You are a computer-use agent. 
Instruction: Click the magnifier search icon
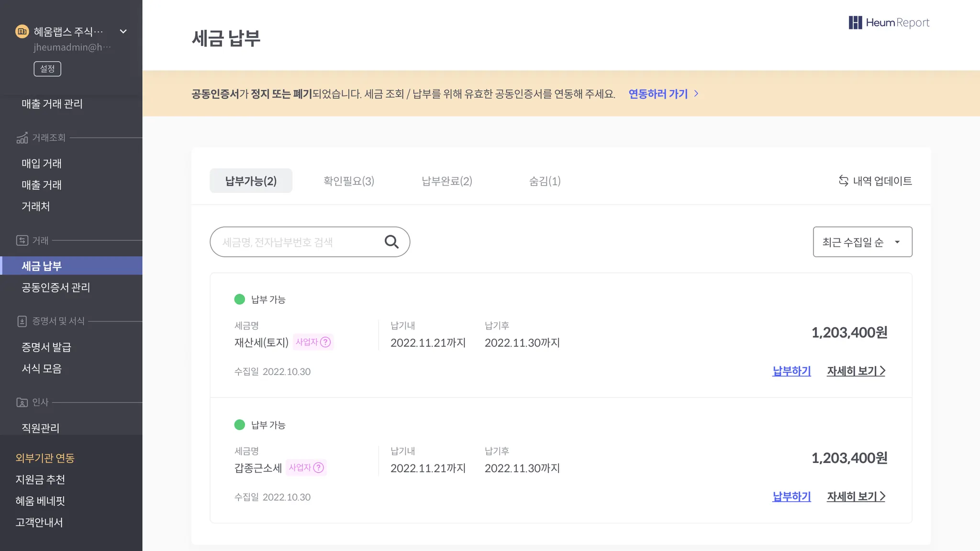(x=391, y=242)
